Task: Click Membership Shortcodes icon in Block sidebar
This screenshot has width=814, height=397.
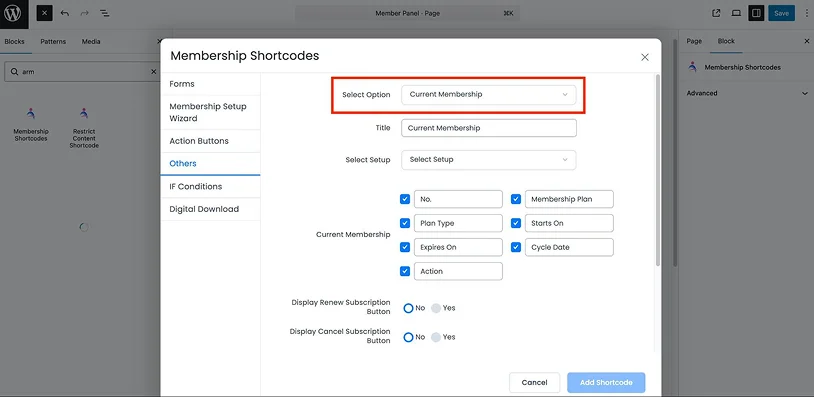Action: coord(692,67)
